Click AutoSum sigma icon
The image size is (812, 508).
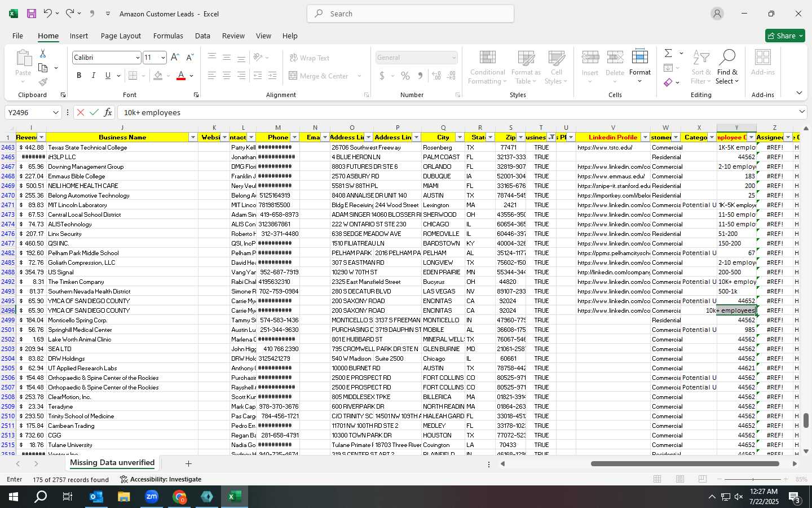click(x=668, y=53)
